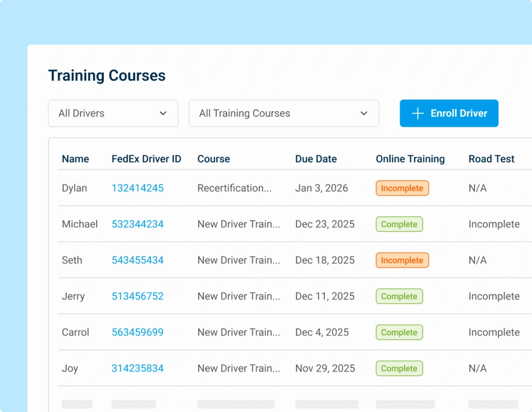Click the All Drivers chevron arrow
The height and width of the screenshot is (412, 532).
(163, 113)
